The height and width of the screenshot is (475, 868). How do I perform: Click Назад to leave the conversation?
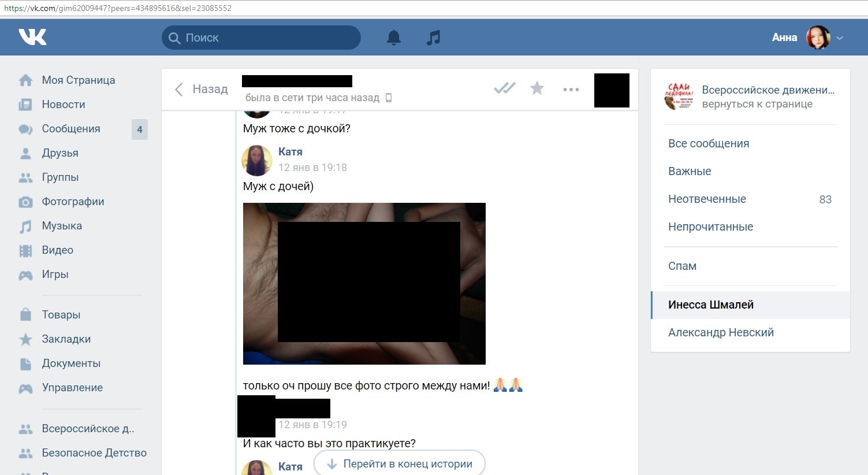pyautogui.click(x=202, y=89)
